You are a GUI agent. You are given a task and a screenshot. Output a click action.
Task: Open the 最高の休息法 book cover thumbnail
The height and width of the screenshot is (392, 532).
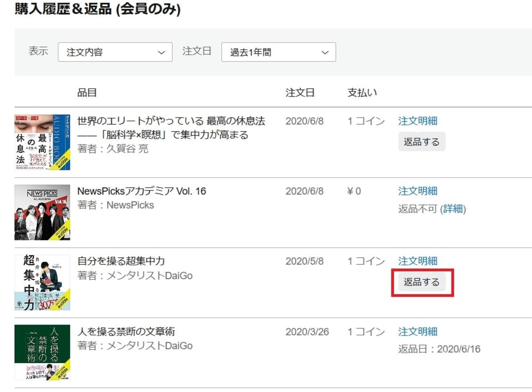(x=42, y=142)
